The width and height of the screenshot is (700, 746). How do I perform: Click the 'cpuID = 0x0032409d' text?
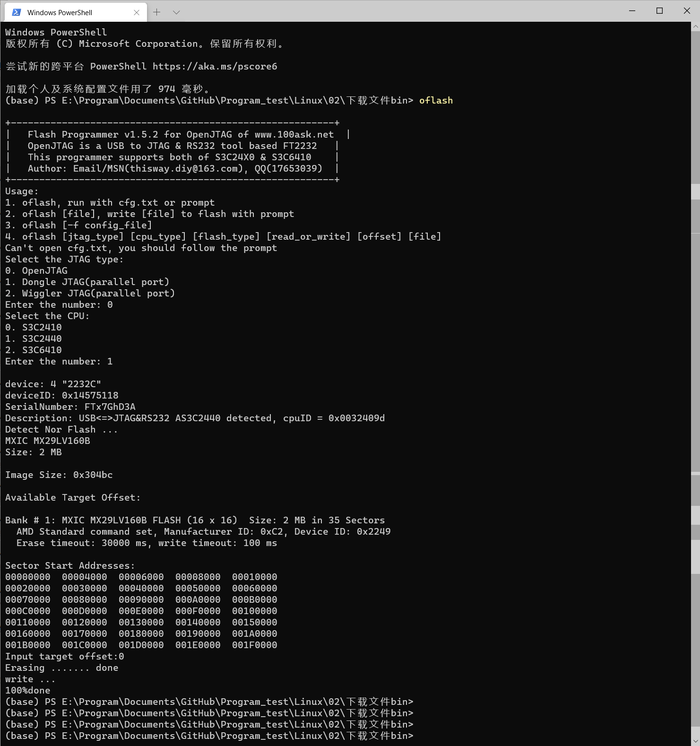pos(334,418)
